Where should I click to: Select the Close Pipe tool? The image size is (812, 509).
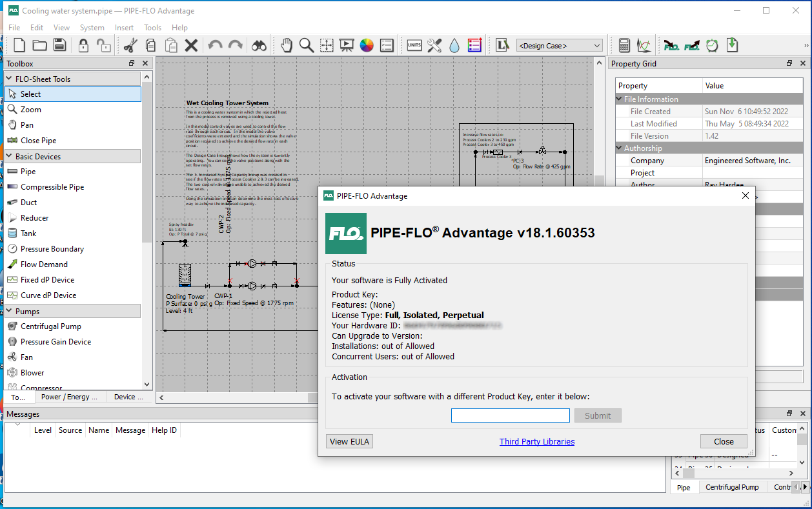(71, 141)
